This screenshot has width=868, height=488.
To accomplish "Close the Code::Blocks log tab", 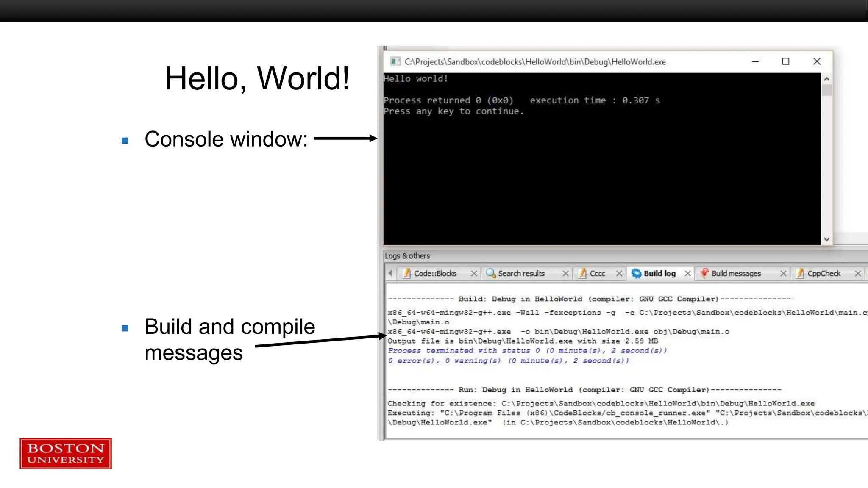I will click(x=474, y=274).
